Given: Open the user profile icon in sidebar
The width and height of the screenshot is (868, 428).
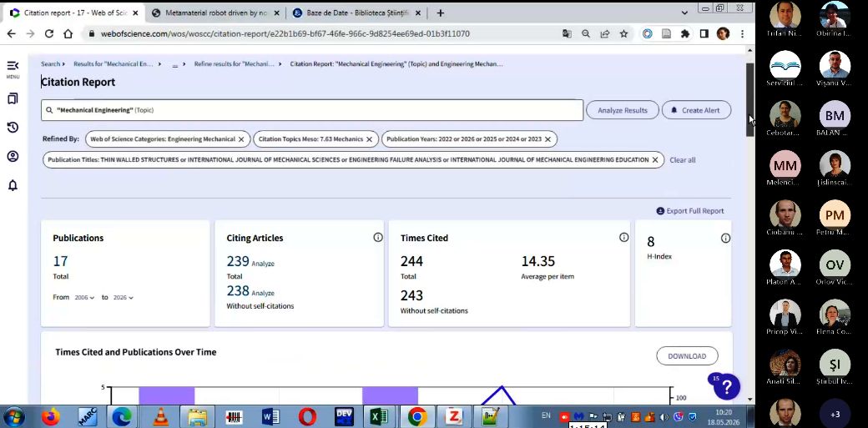Looking at the screenshot, I should (13, 156).
